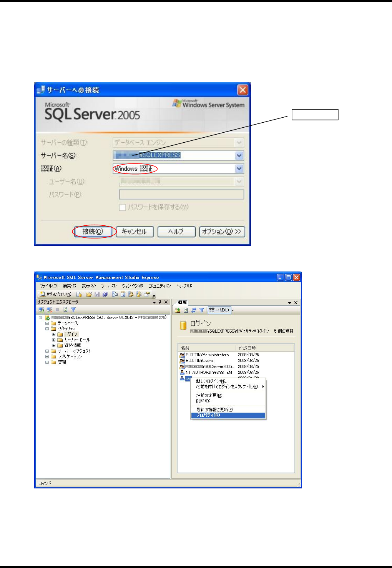Open the 認証 dropdown arrow
This screenshot has height=568, width=392.
(x=239, y=168)
